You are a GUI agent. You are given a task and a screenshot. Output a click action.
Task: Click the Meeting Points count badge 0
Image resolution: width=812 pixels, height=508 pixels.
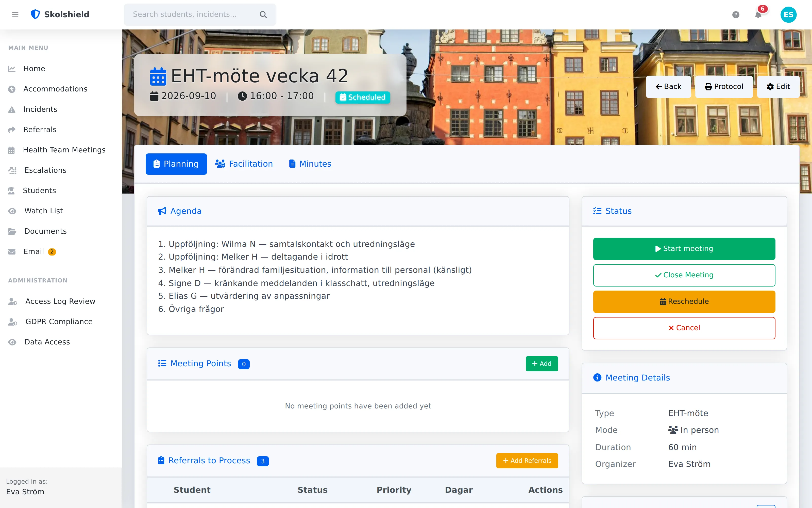coord(244,364)
